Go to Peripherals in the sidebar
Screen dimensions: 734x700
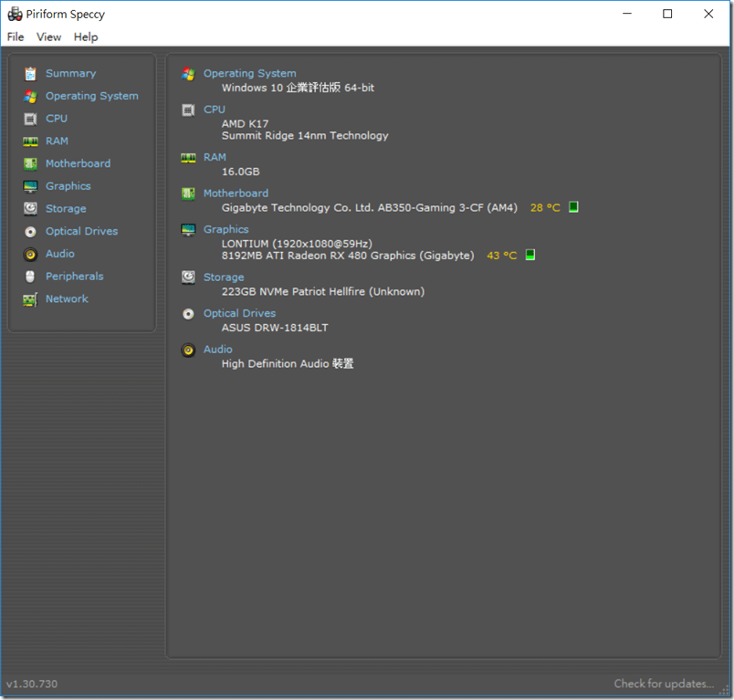pyautogui.click(x=75, y=276)
